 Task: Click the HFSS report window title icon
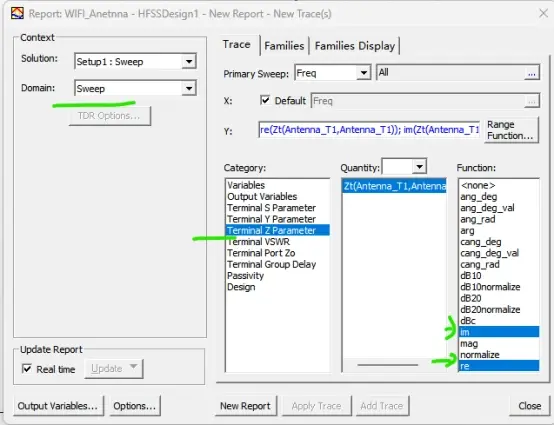17,13
